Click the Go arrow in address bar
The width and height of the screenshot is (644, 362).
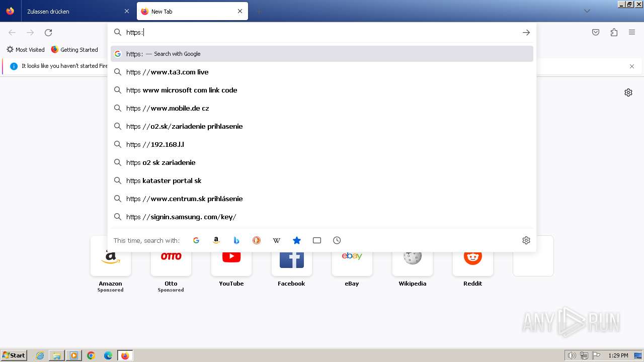tap(526, 32)
